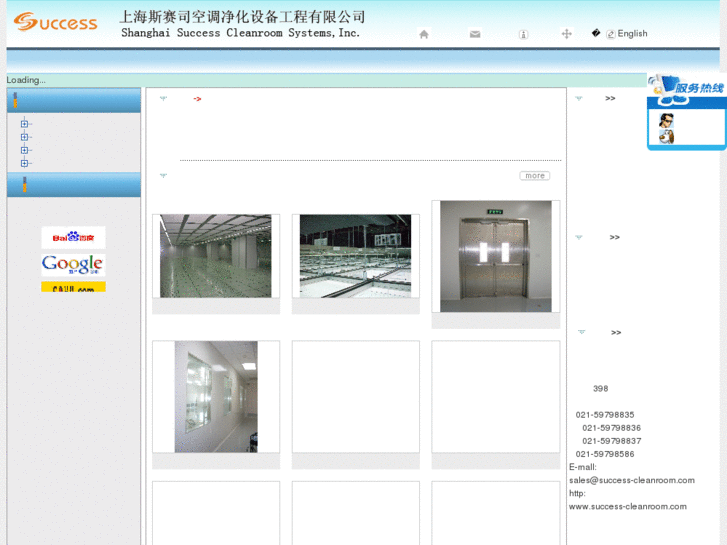Expand the fourth tree node in sidebar

click(24, 163)
